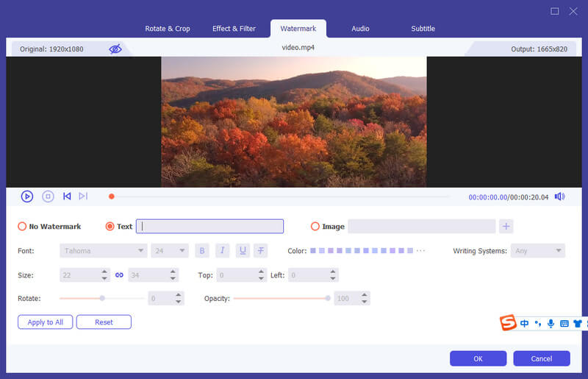Toggle Sogou punctuation mode
The height and width of the screenshot is (379, 588).
pos(538,323)
